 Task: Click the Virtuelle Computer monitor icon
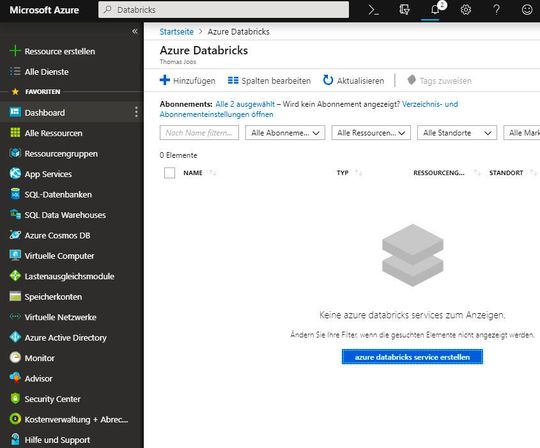[15, 255]
